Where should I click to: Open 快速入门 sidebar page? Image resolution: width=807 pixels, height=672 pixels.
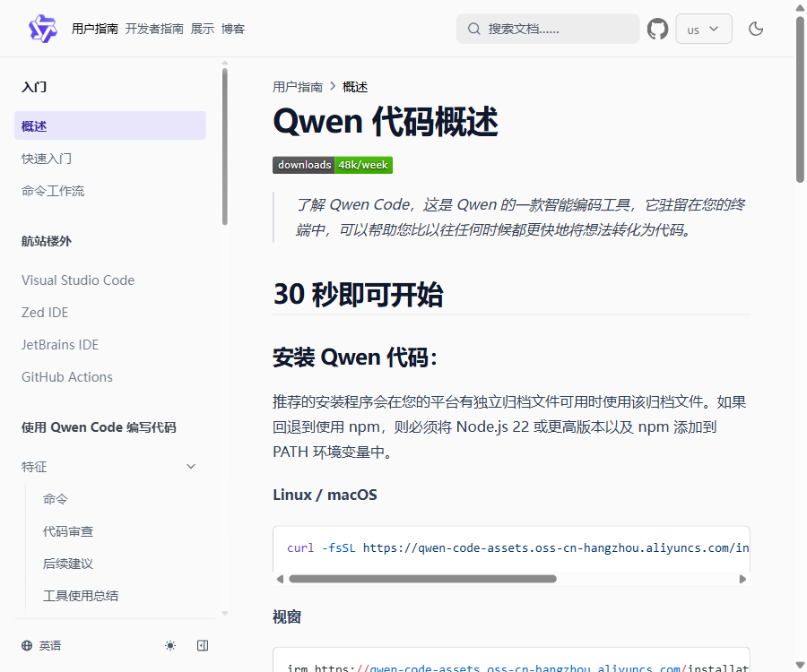pyautogui.click(x=47, y=159)
